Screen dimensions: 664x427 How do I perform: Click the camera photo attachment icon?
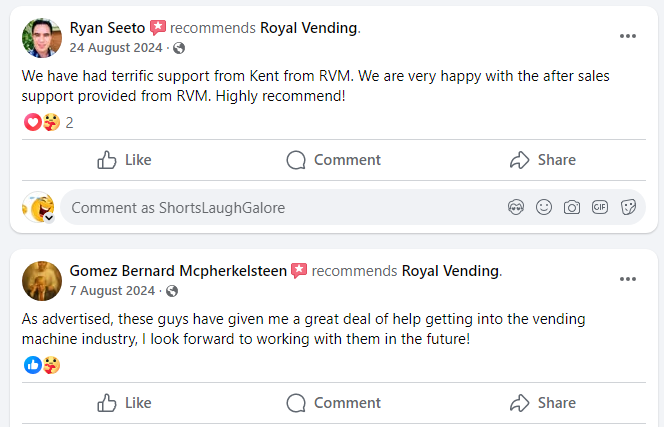click(x=572, y=207)
